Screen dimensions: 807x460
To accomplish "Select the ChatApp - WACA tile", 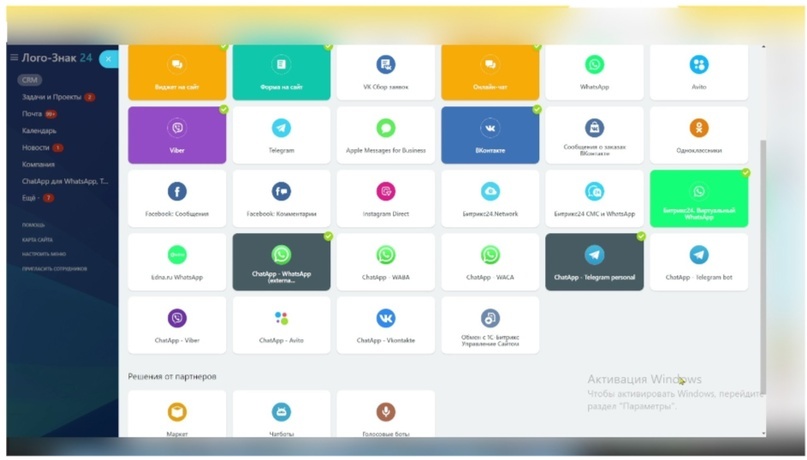I will [x=490, y=261].
